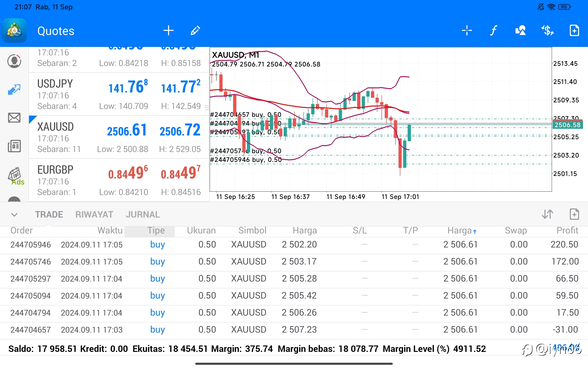Create new order from top toolbar
Image resolution: width=588 pixels, height=368 pixels.
574,31
